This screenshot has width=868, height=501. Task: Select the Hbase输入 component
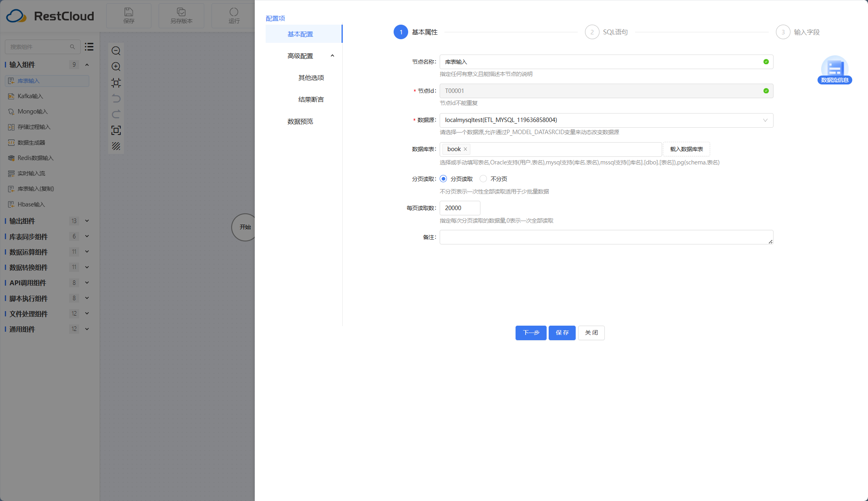47,204
